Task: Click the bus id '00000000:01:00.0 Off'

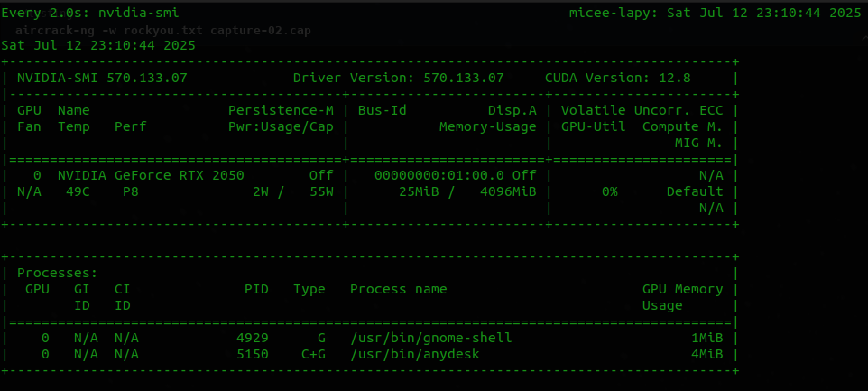Action: point(456,175)
